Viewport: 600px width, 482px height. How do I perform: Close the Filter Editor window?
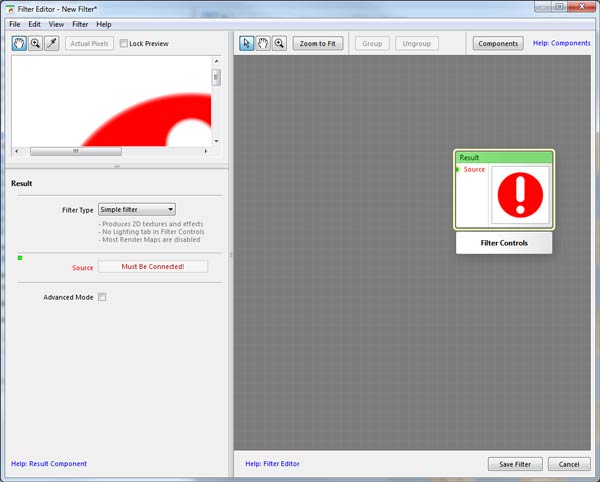point(581,7)
